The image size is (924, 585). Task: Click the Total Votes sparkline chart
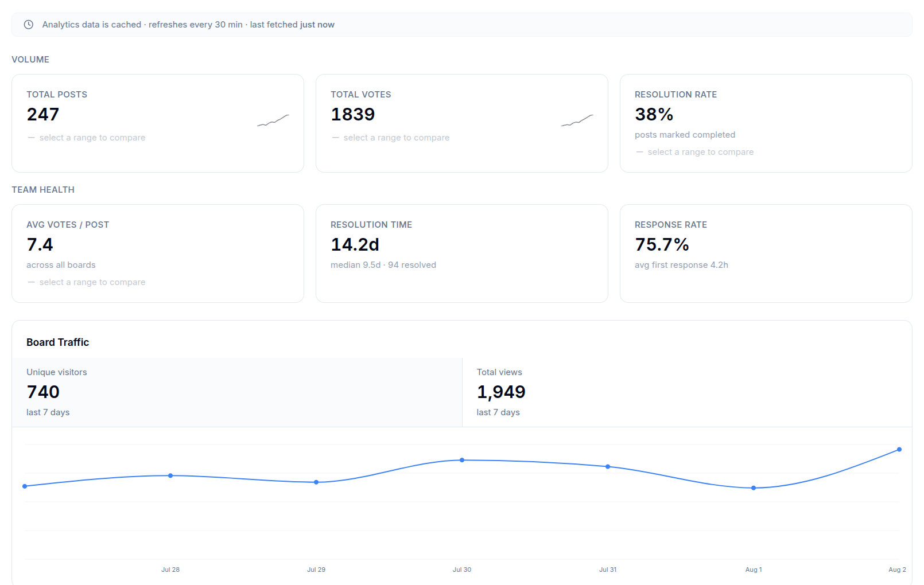(x=577, y=120)
